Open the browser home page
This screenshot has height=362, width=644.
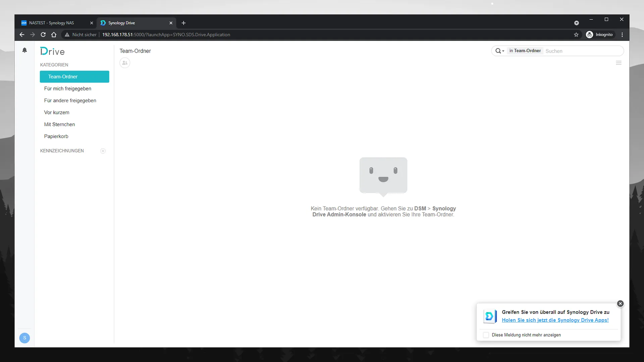click(x=54, y=35)
